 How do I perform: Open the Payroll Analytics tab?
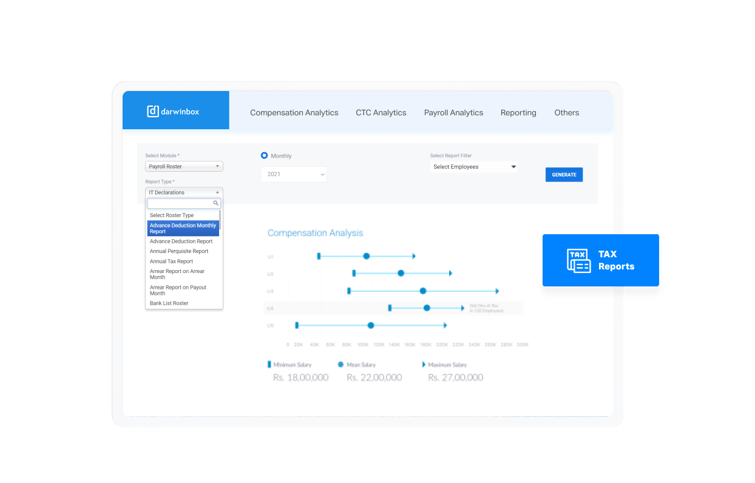click(454, 113)
